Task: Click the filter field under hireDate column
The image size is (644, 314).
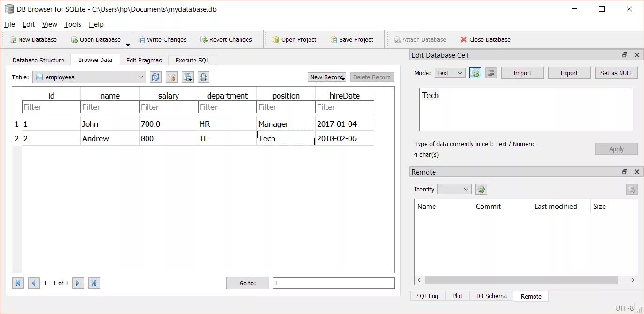Action: (x=345, y=107)
